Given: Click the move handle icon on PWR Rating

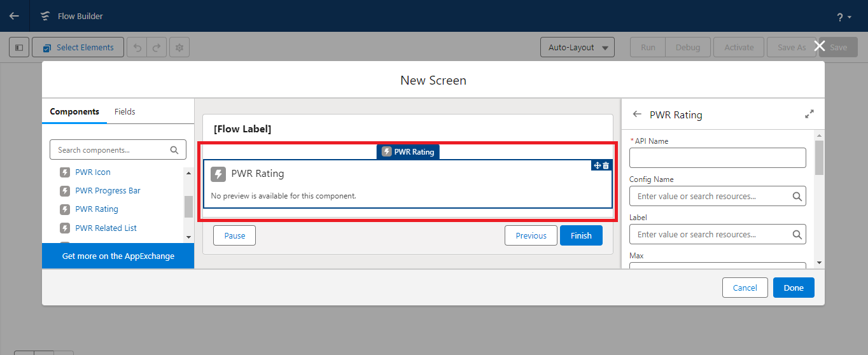Looking at the screenshot, I should (x=597, y=165).
